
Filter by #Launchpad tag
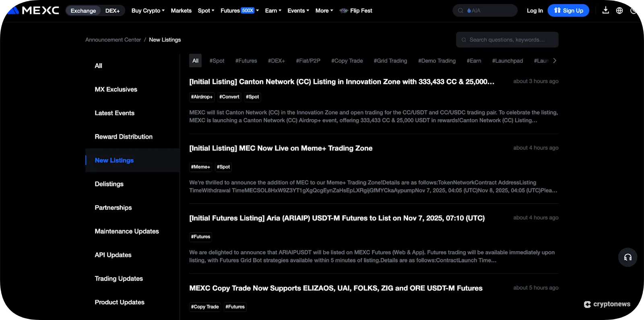point(508,61)
